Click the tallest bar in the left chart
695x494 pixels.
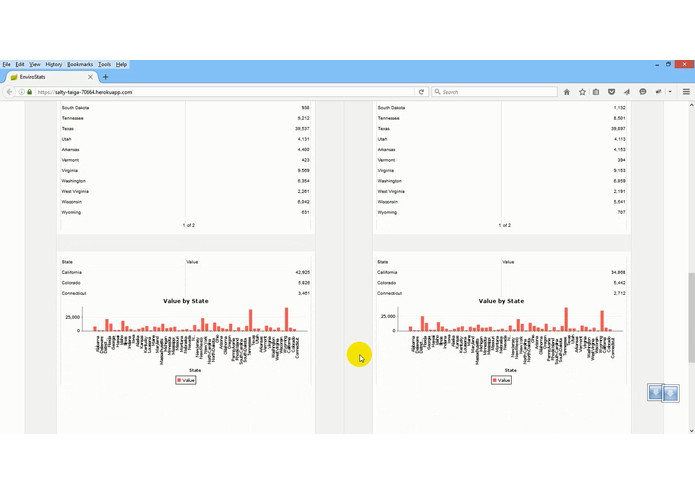click(x=286, y=319)
